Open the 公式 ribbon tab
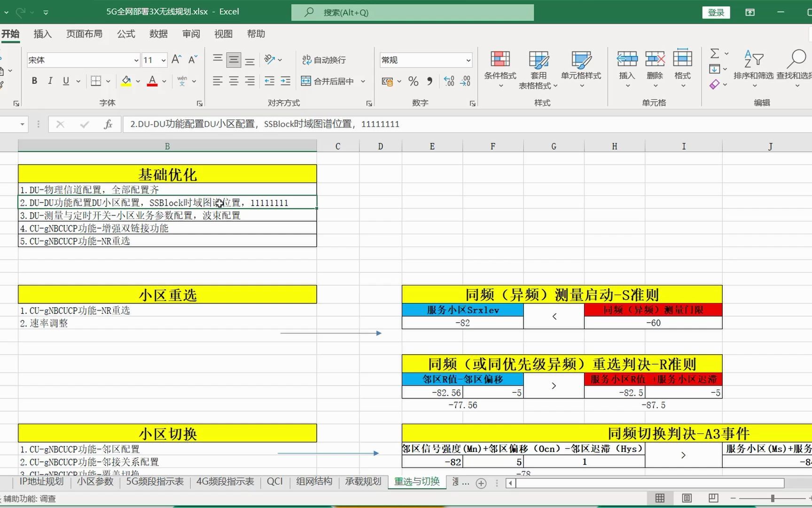This screenshot has width=812, height=508. click(x=126, y=34)
